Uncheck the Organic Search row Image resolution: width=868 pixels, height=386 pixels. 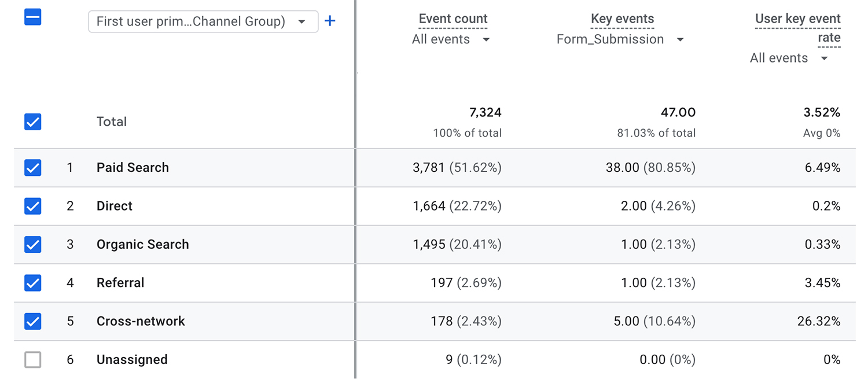tap(32, 244)
